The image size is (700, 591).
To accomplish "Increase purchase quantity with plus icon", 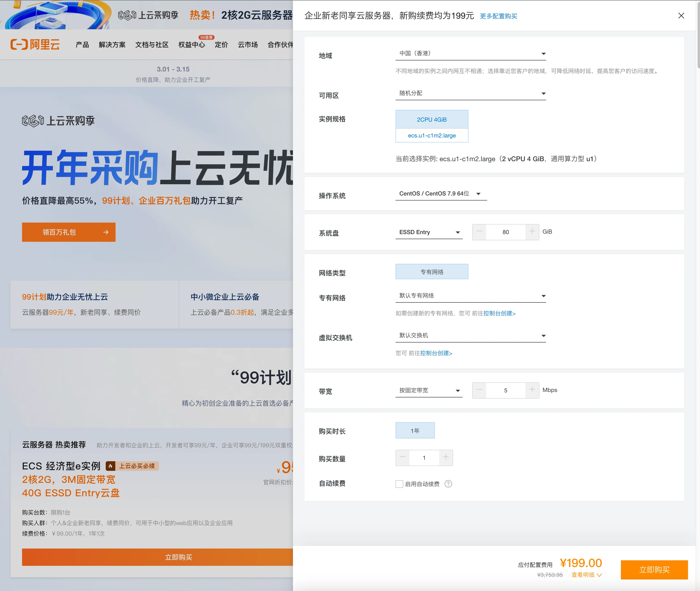I will point(446,457).
